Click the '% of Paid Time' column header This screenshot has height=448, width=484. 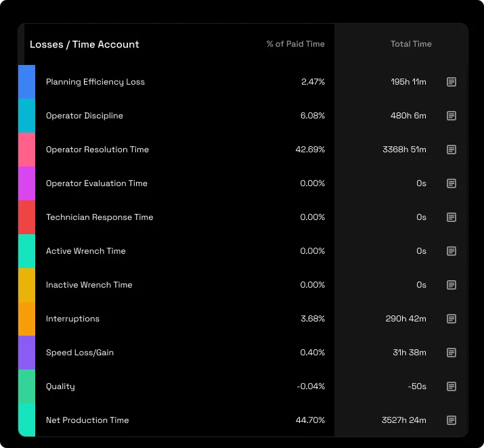click(295, 44)
